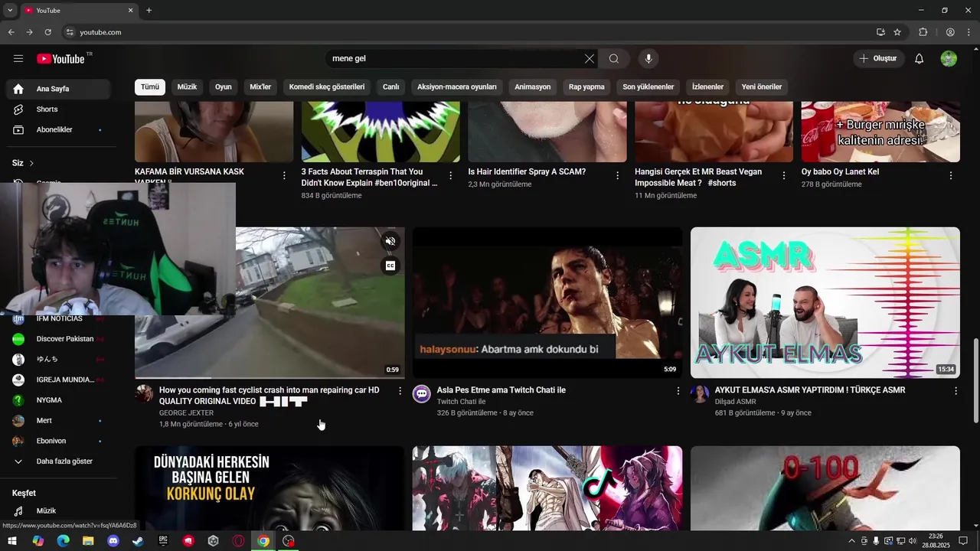The height and width of the screenshot is (551, 980).
Task: Click the page vertical scrollbar thumb
Action: (x=975, y=380)
